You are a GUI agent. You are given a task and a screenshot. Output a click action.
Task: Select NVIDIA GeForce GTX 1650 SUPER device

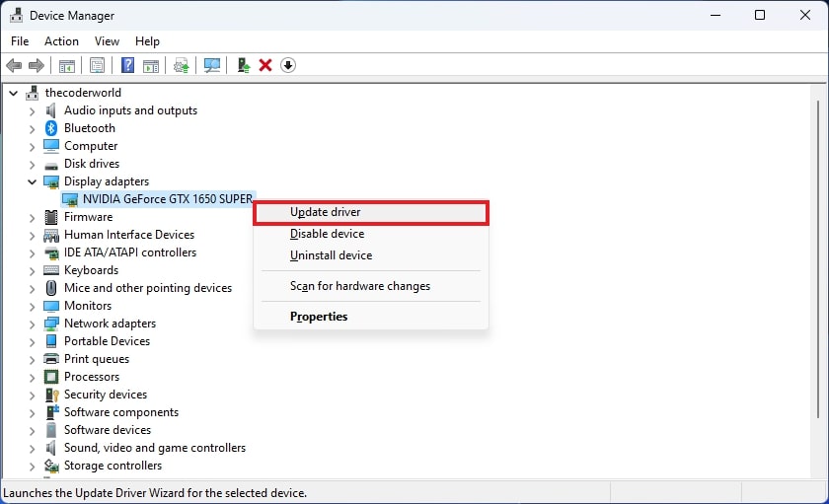point(167,199)
